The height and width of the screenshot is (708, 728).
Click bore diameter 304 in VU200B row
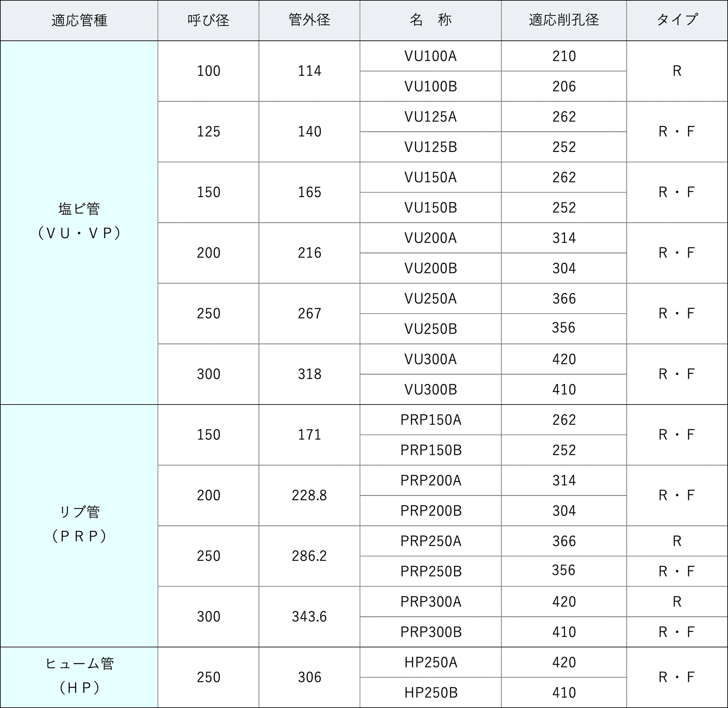(564, 268)
